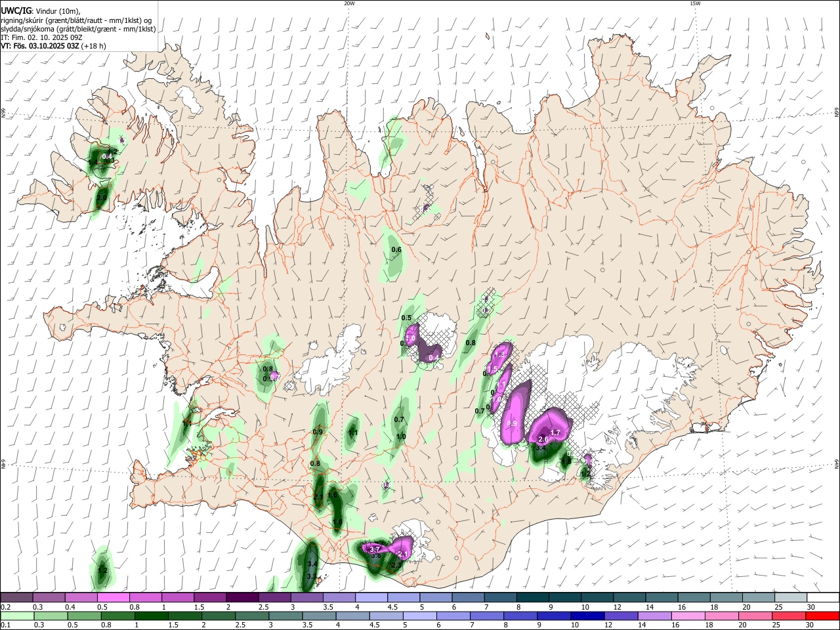Click the '20W' longitude label

(x=348, y=3)
